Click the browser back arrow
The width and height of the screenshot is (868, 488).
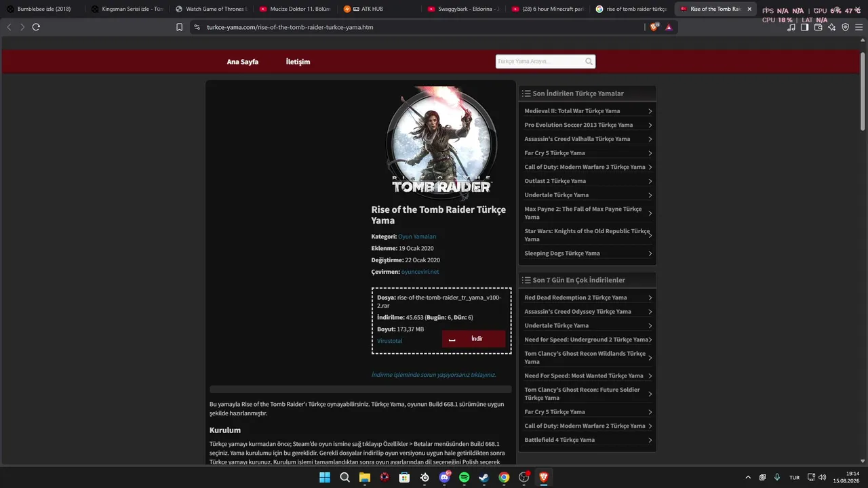click(x=9, y=27)
